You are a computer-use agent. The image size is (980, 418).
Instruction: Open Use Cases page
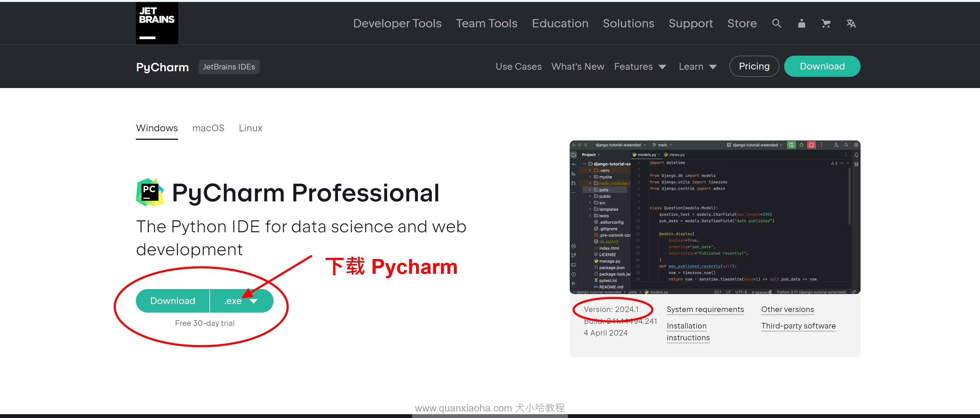tap(519, 67)
